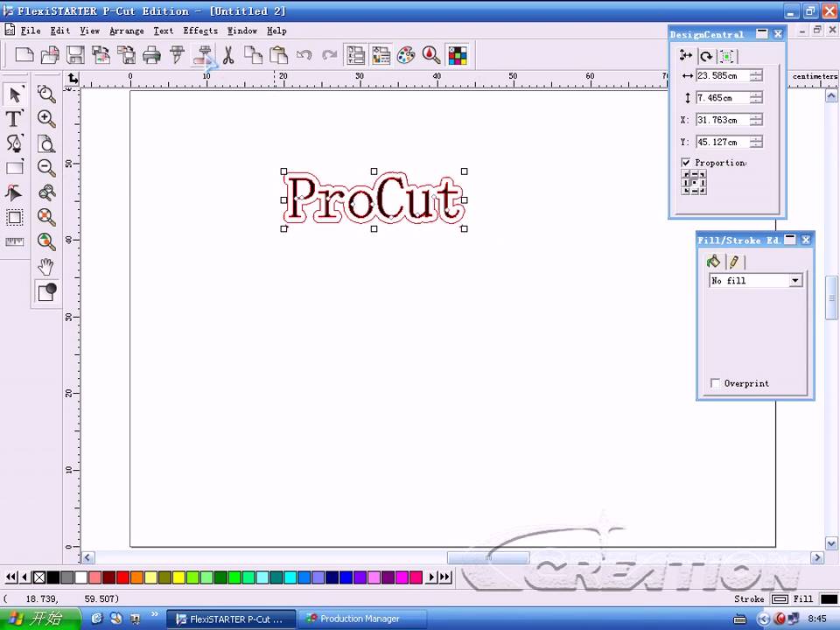Viewport: 840px width, 630px height.
Task: Open the Effects menu
Action: (x=200, y=31)
